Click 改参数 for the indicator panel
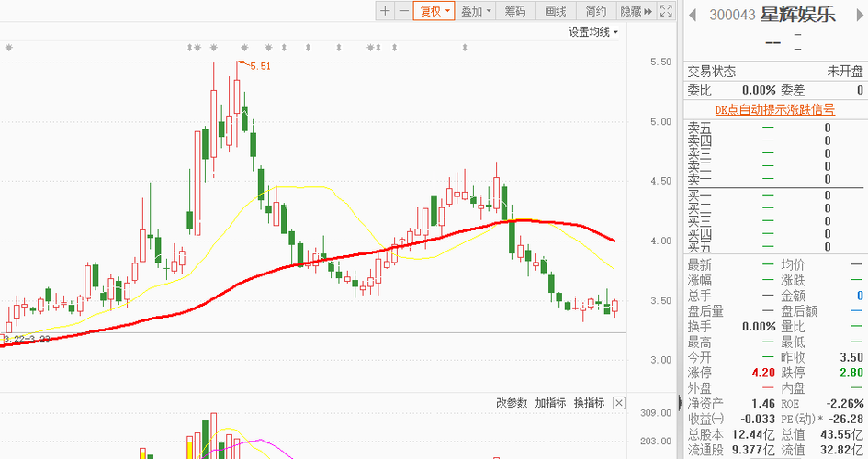Screen dimensions: 868x459 [x=512, y=403]
